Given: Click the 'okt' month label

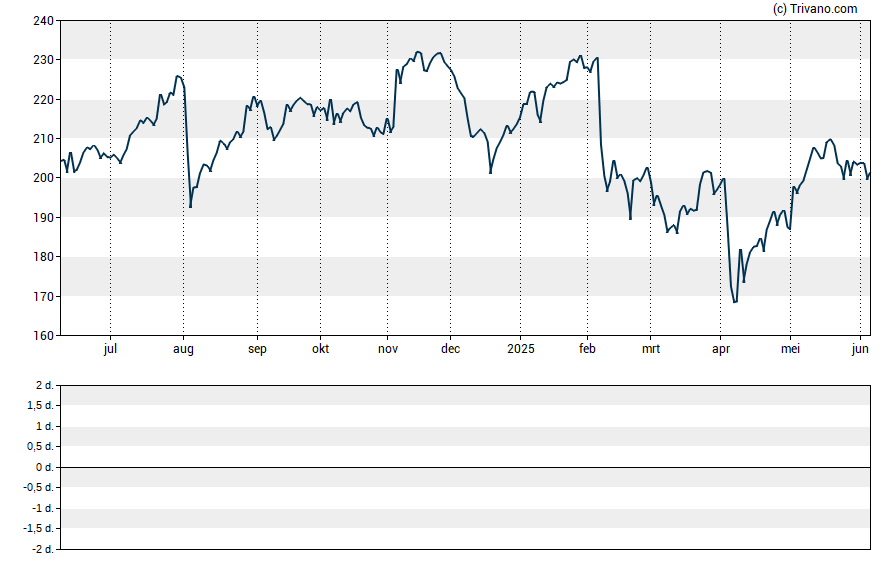Looking at the screenshot, I should click(x=320, y=349).
